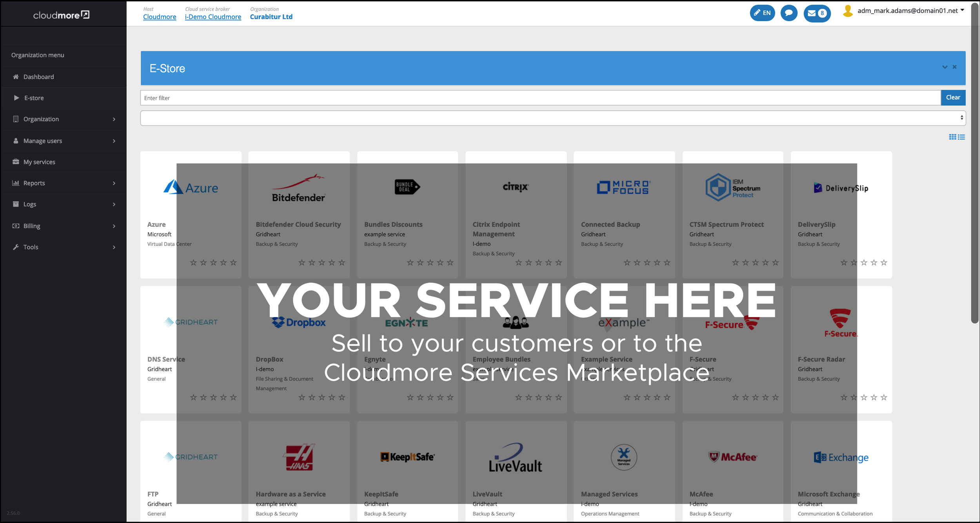Click the Logs archive icon
The image size is (980, 523).
point(16,204)
